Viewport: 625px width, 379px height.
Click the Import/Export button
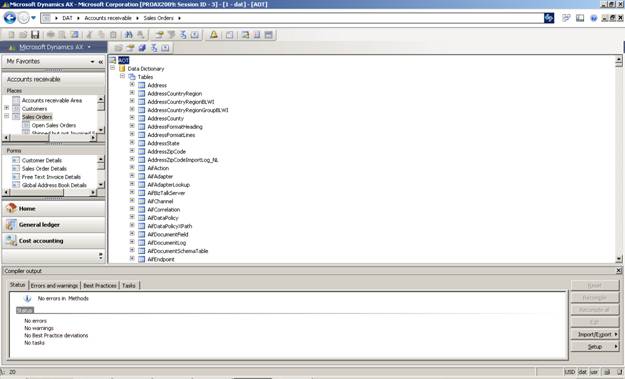point(595,334)
